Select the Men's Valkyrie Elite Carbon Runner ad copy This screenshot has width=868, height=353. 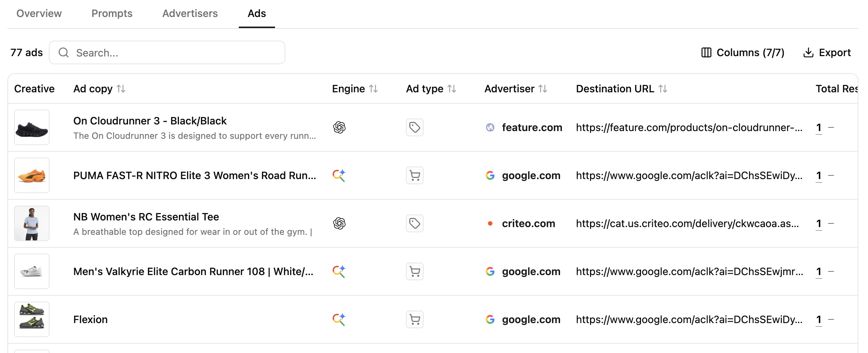(193, 271)
